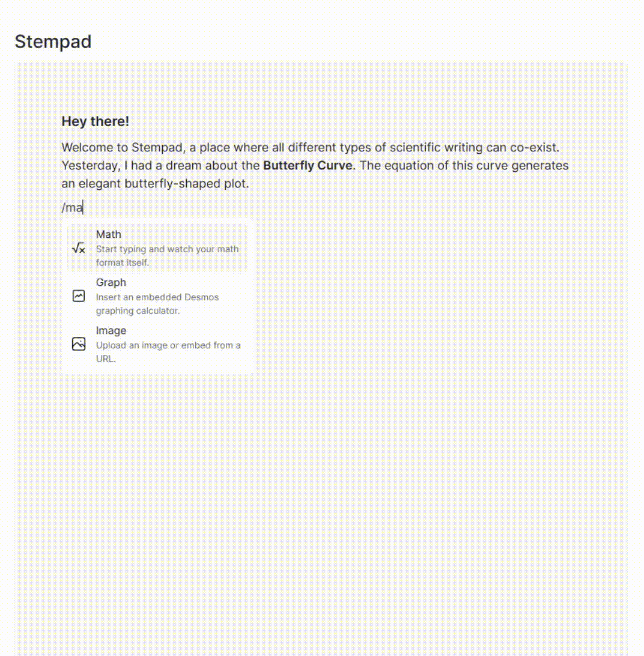This screenshot has height=656, width=644.
Task: Click the 'Upload an image or embed' description
Action: [168, 345]
